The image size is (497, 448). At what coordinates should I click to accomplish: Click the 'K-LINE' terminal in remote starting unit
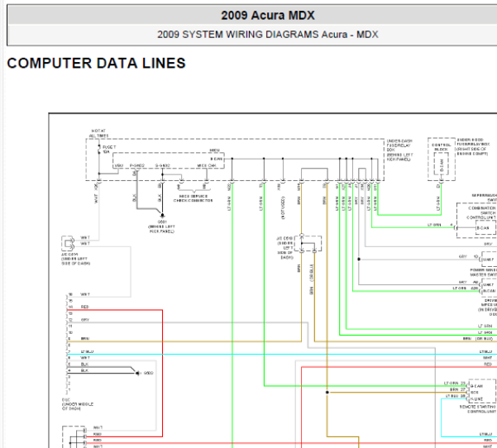[x=476, y=399]
